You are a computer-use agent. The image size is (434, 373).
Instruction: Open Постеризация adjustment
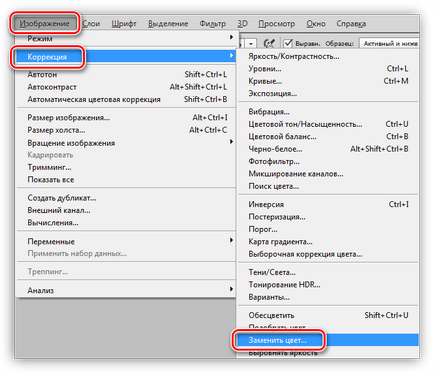(328, 217)
